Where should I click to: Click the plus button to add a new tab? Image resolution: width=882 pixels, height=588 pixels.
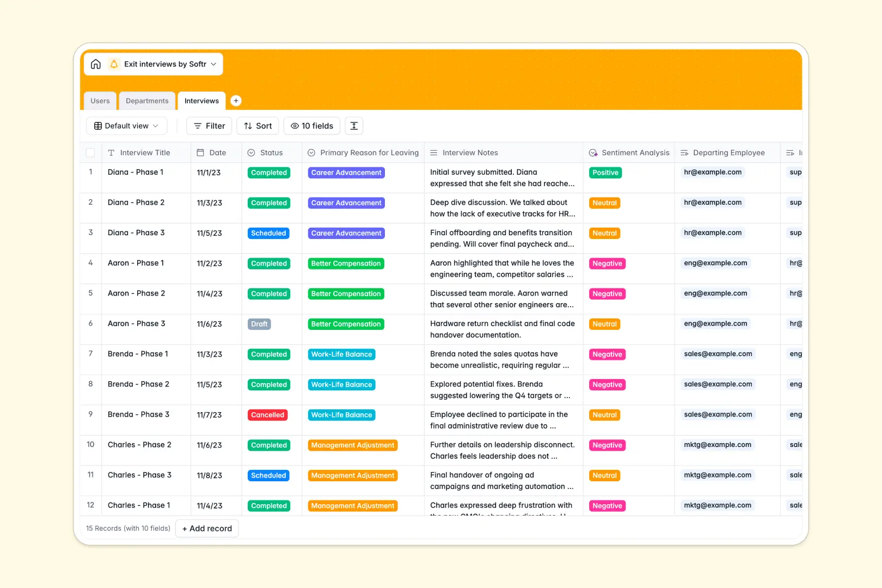[x=236, y=100]
